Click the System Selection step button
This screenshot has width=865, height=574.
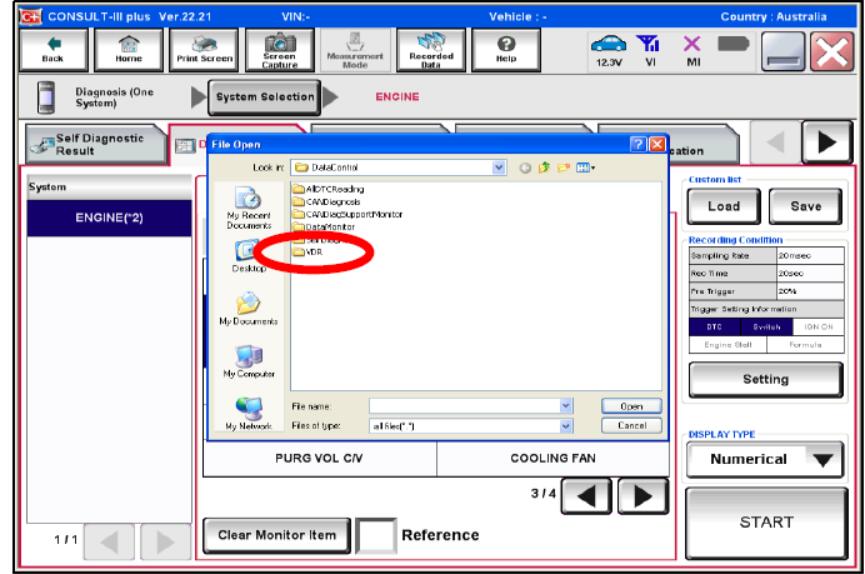click(x=264, y=97)
